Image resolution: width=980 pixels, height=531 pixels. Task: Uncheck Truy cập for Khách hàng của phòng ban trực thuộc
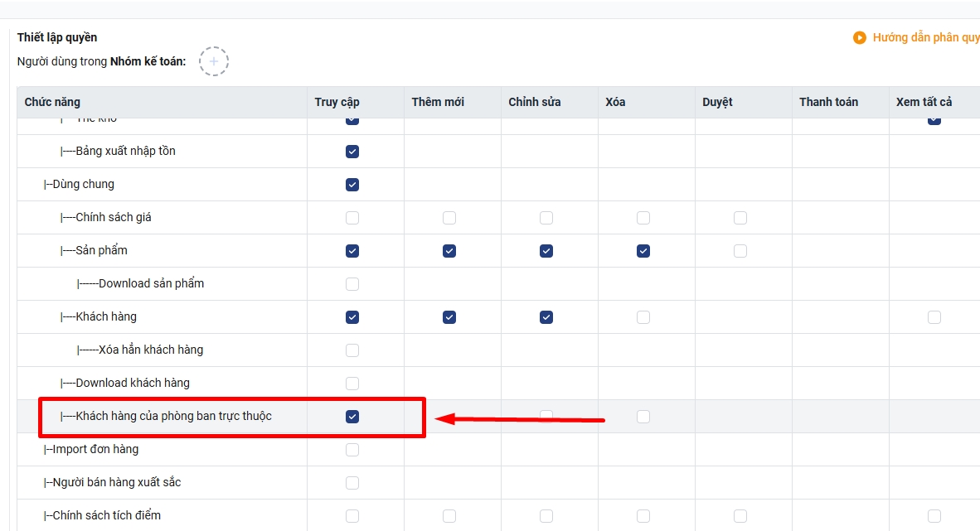(352, 417)
